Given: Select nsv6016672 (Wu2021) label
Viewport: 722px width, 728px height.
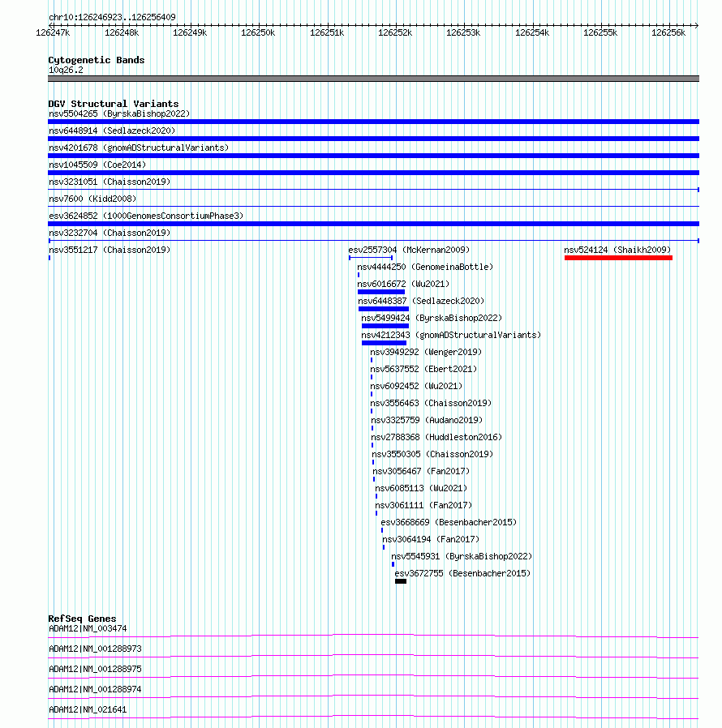Looking at the screenshot, I should (x=403, y=284).
